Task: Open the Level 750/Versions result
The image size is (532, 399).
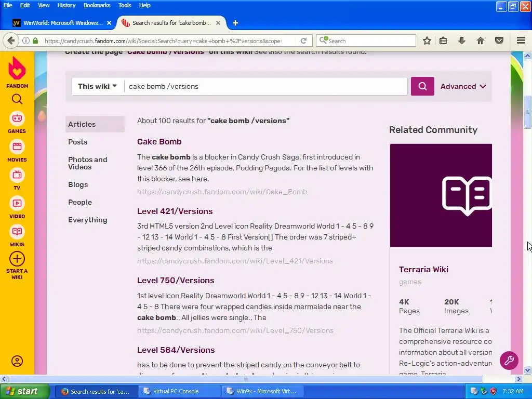Action: [176, 280]
